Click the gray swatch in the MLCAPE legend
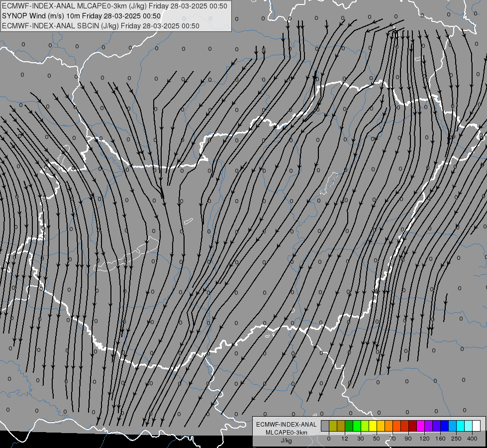Screen dimensions: 487x448 (325, 426)
